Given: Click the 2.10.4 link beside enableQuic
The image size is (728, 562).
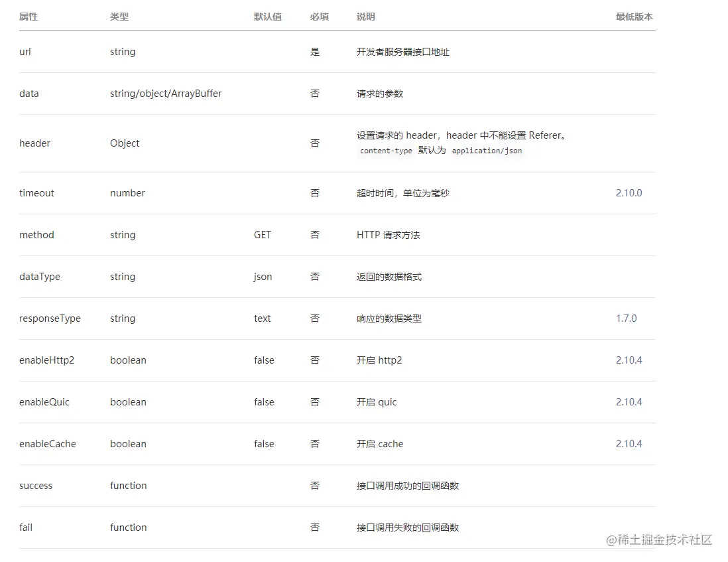Looking at the screenshot, I should click(x=629, y=402).
